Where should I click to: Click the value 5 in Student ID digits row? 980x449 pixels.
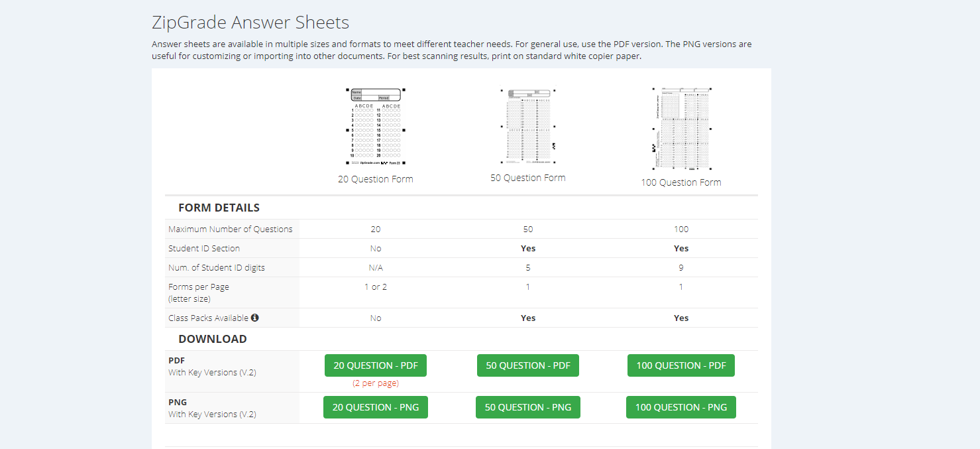(x=528, y=268)
